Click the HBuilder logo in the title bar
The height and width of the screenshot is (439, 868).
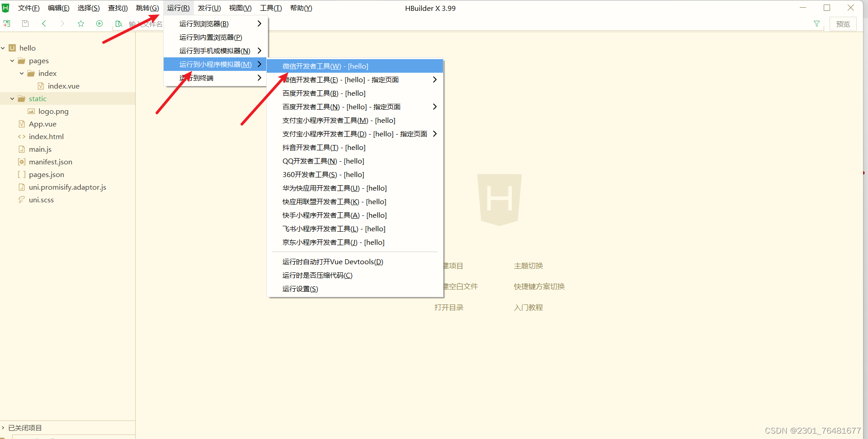click(x=6, y=8)
